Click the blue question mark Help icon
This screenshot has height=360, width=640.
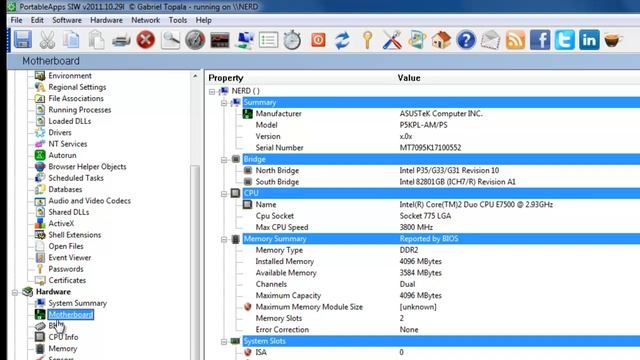coord(466,40)
